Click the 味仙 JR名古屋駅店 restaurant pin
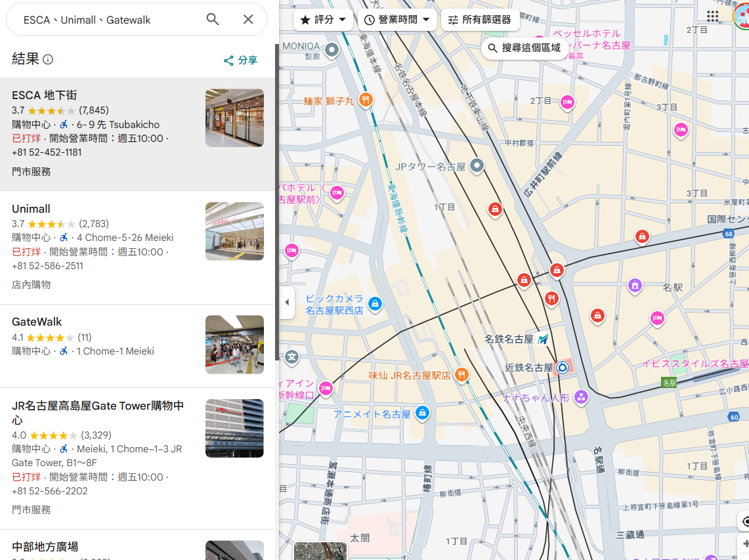 click(461, 375)
